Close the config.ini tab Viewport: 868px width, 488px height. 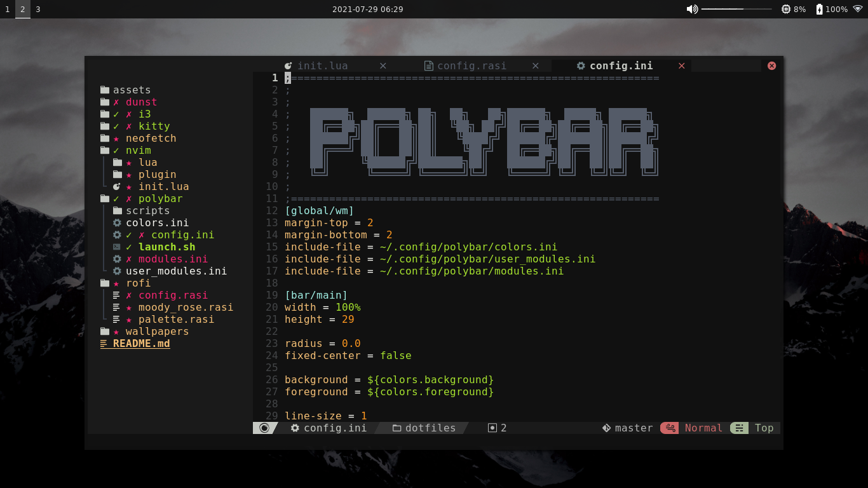682,66
